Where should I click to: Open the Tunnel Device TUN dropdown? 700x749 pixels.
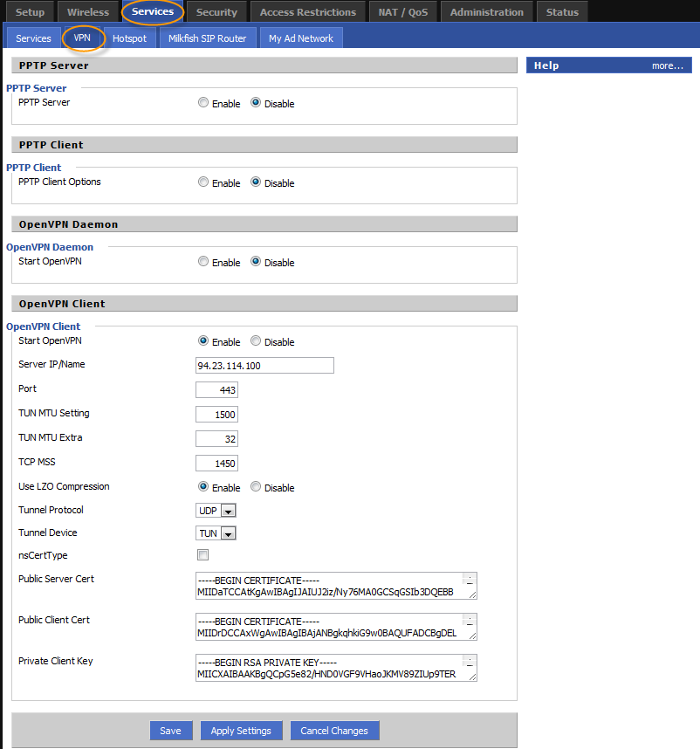pos(216,533)
